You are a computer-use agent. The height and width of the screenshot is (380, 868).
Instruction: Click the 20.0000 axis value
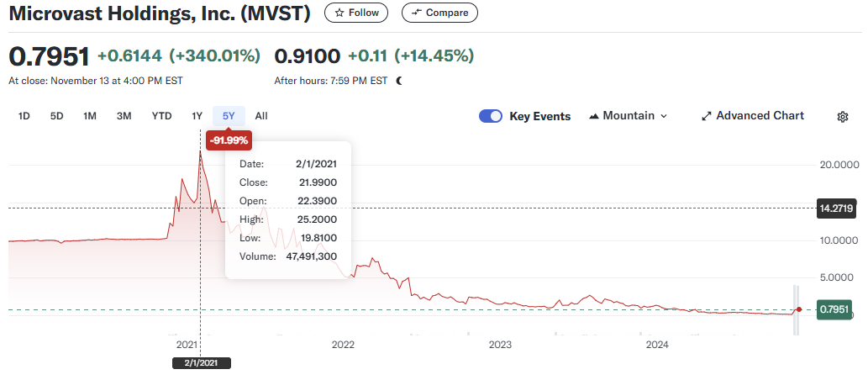click(x=838, y=165)
